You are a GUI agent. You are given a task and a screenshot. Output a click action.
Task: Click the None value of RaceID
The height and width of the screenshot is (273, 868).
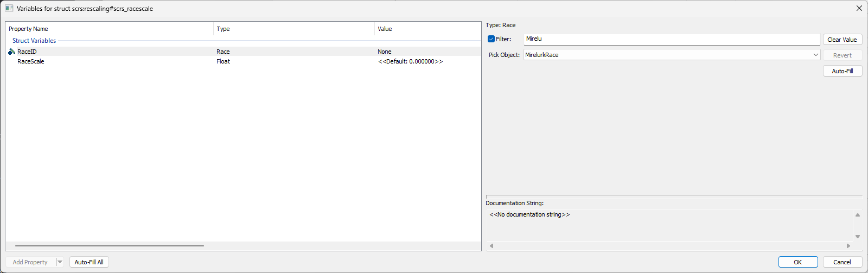[x=384, y=52]
